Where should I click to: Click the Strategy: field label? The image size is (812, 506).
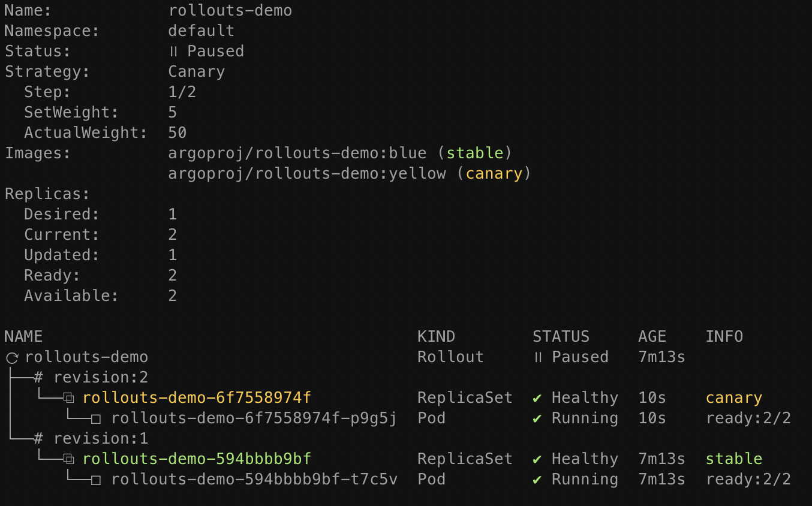48,72
